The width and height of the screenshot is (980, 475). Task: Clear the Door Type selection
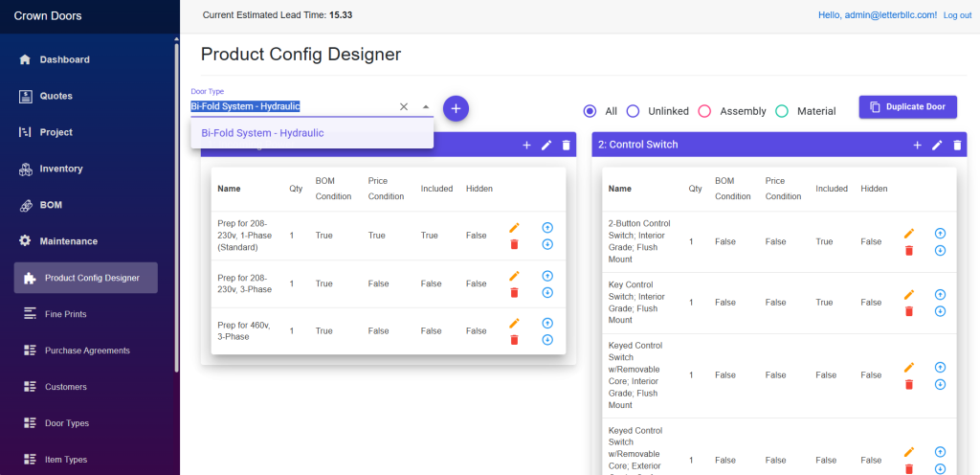click(403, 107)
